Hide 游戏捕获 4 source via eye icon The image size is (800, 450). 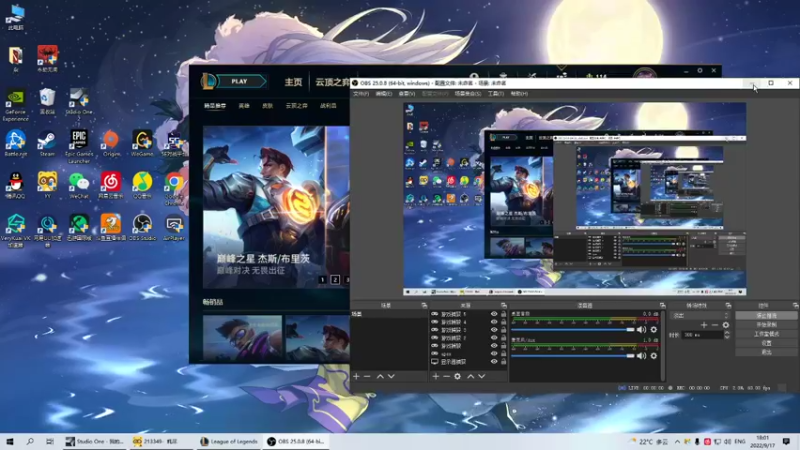tap(494, 322)
